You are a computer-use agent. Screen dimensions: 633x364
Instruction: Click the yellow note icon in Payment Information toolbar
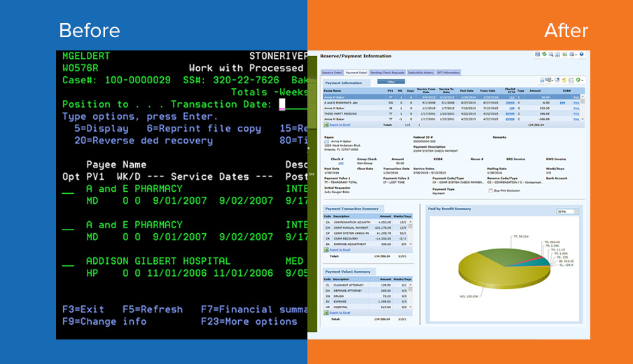(564, 80)
